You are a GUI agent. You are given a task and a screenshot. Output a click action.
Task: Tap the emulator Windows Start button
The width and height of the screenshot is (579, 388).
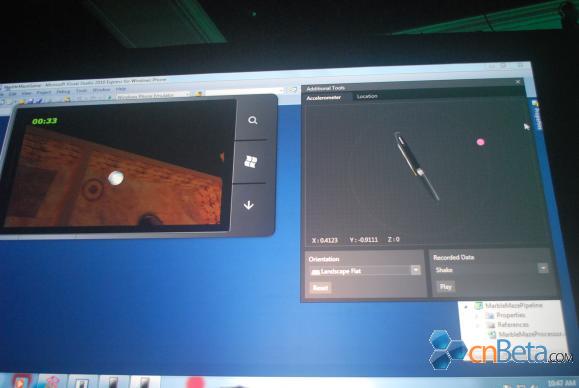click(251, 161)
